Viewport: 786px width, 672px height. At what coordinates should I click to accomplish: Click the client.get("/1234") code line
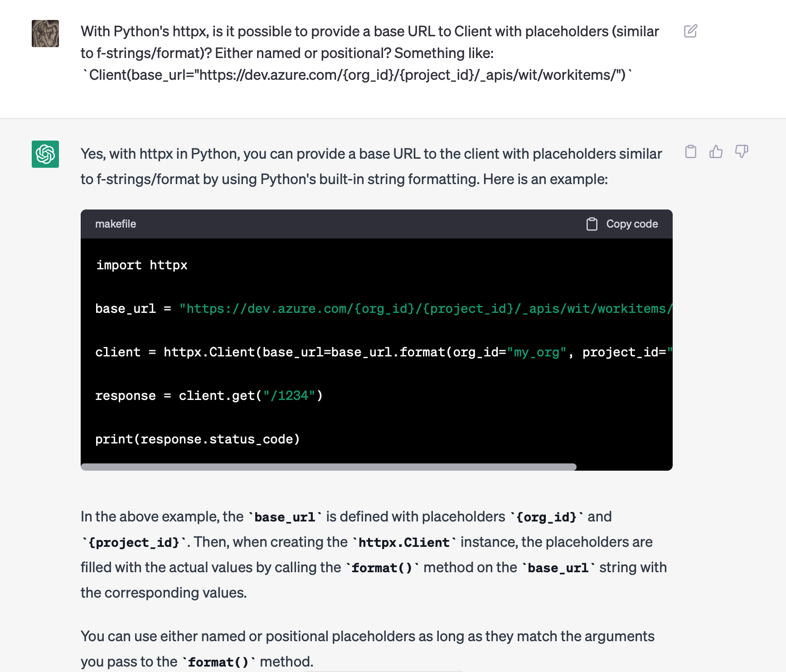click(x=209, y=396)
